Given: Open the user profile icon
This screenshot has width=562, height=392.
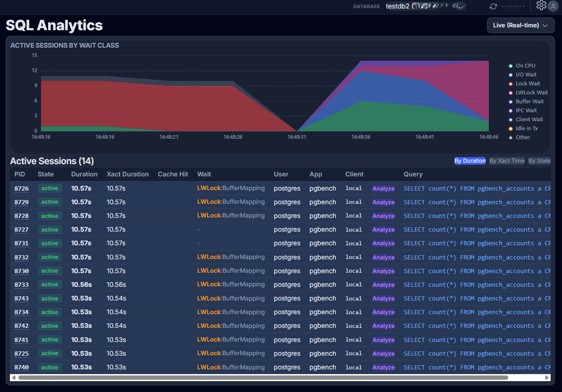Looking at the screenshot, I should tap(553, 6).
